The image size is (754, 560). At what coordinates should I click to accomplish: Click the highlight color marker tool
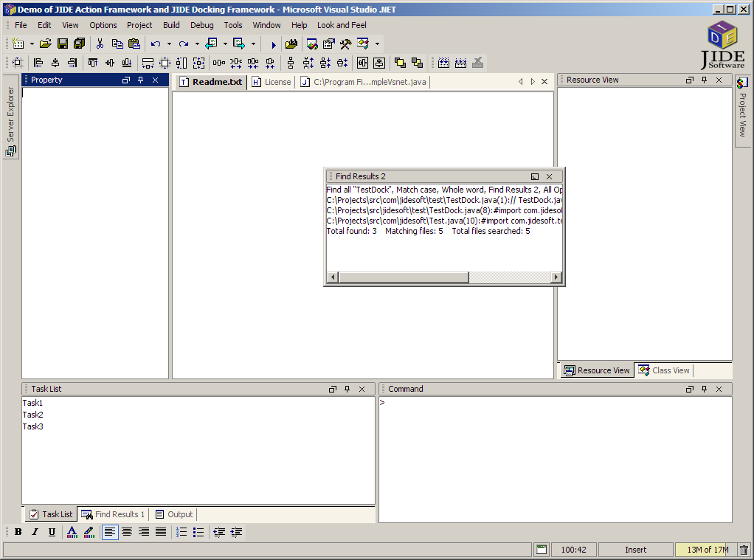click(89, 532)
